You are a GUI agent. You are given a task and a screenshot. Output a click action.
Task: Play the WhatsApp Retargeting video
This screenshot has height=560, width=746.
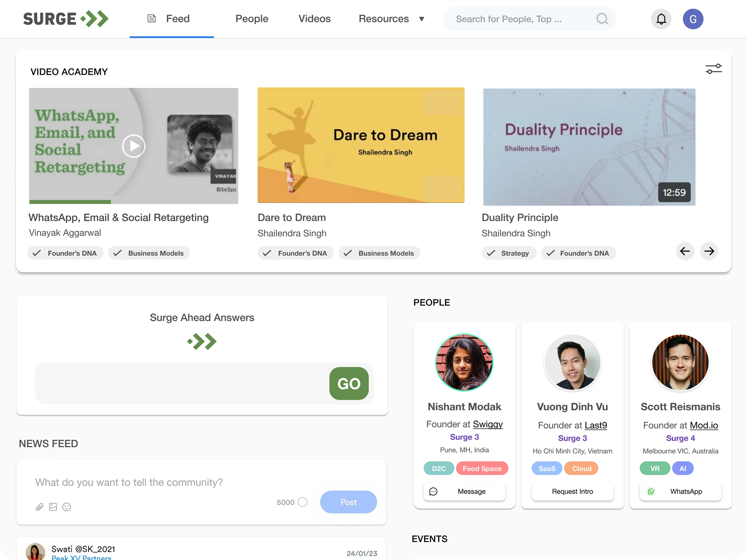click(134, 146)
